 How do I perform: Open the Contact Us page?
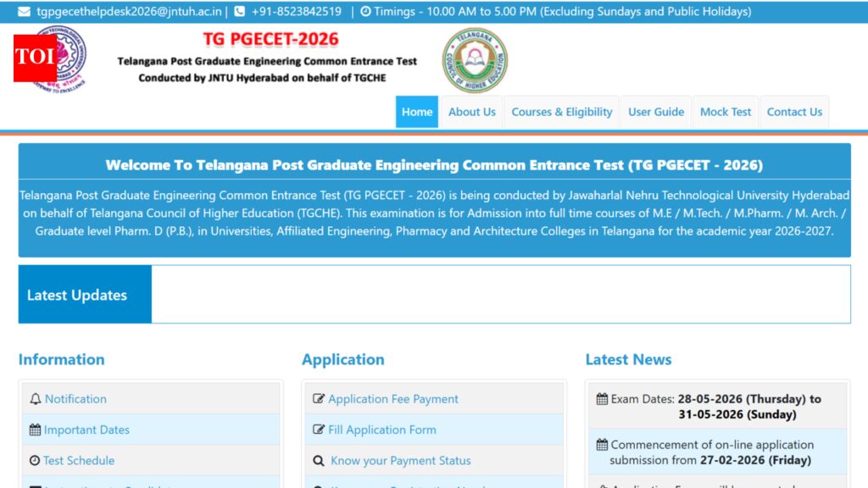click(x=793, y=111)
